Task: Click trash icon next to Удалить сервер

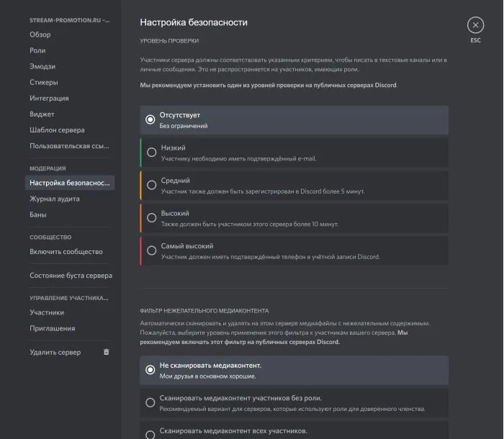Action: [106, 352]
